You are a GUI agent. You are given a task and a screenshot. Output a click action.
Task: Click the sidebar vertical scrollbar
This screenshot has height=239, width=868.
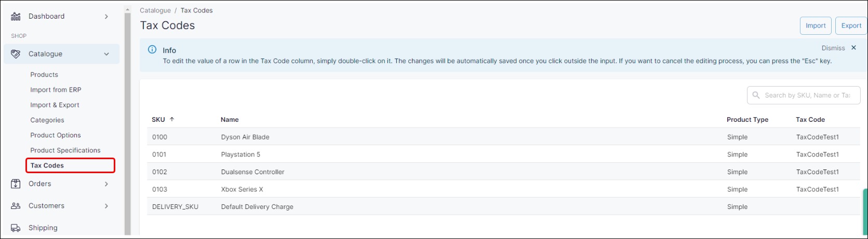pos(128,119)
